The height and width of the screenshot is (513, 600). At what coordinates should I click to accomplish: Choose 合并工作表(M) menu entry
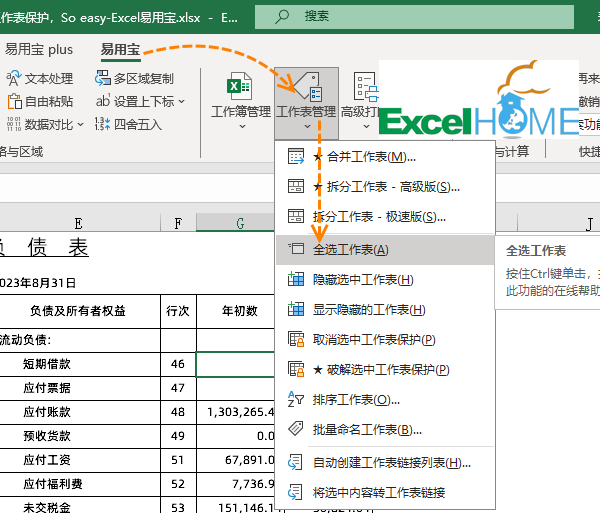pyautogui.click(x=385, y=156)
